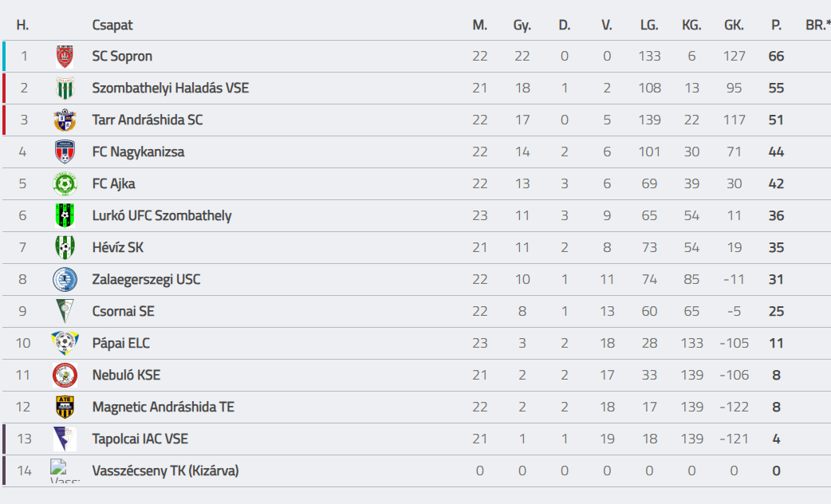Click the FC Nagykanizsa shield logo
The height and width of the screenshot is (504, 831).
point(65,152)
